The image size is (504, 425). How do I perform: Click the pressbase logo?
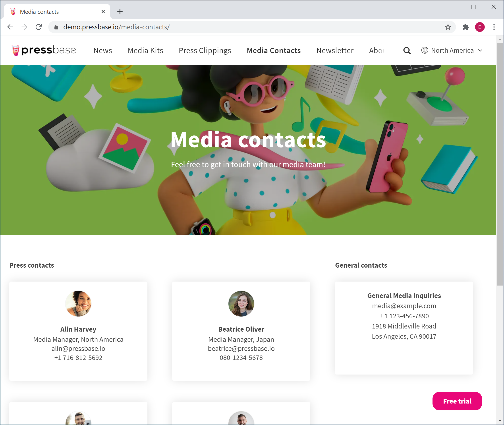[x=44, y=50]
